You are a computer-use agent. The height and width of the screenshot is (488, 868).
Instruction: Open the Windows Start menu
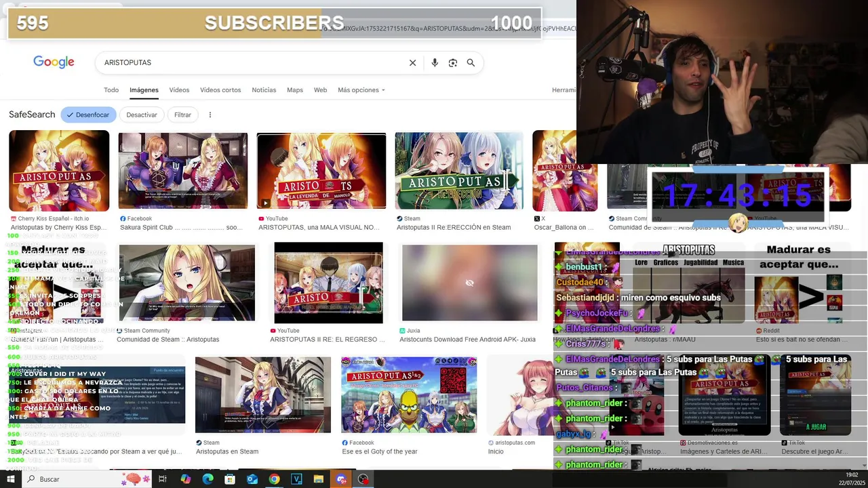(10, 479)
